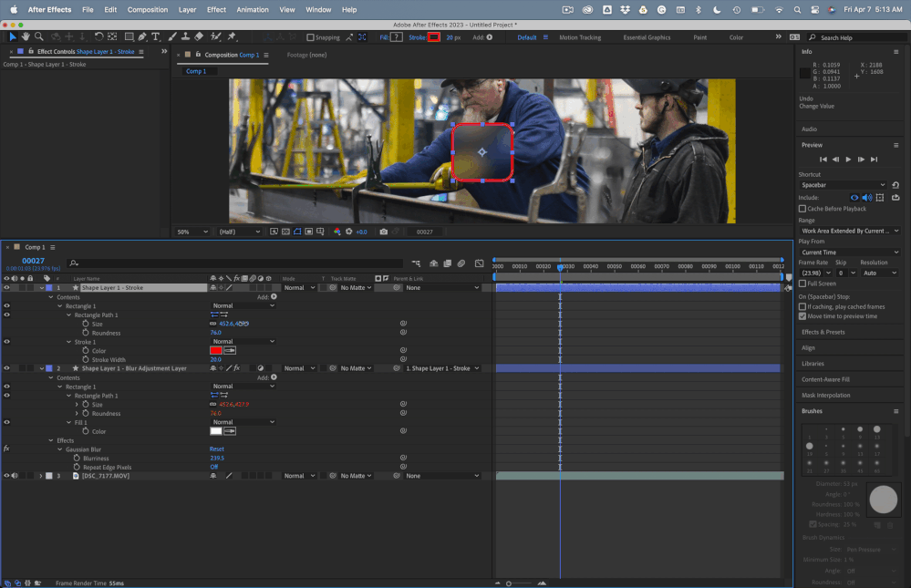Select the Pen tool
Viewport: 911px width, 588px height.
pos(142,36)
